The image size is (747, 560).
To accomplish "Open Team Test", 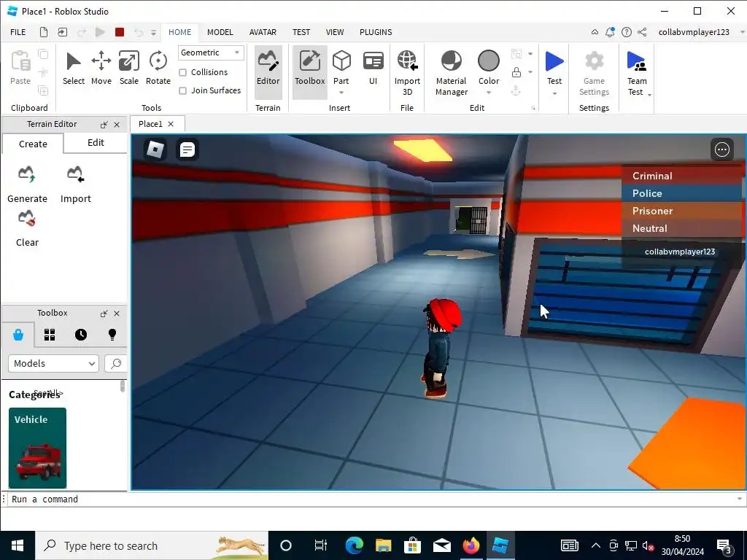I will click(x=636, y=71).
